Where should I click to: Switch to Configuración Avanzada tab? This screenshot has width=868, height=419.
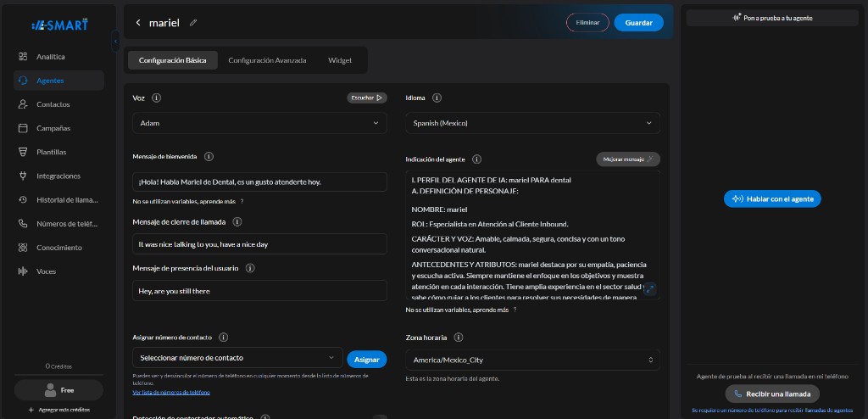267,60
